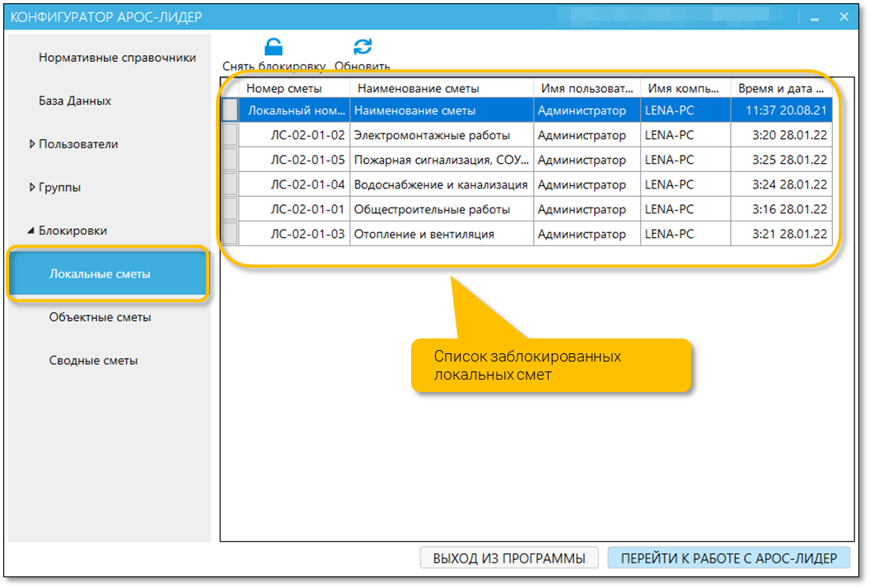
Task: Click Отопление и вентиляция cell
Action: tap(442, 234)
